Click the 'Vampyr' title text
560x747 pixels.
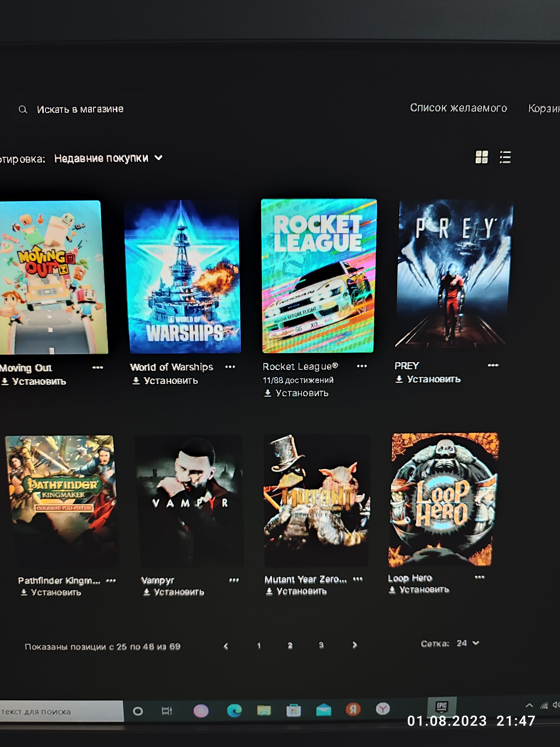[157, 580]
